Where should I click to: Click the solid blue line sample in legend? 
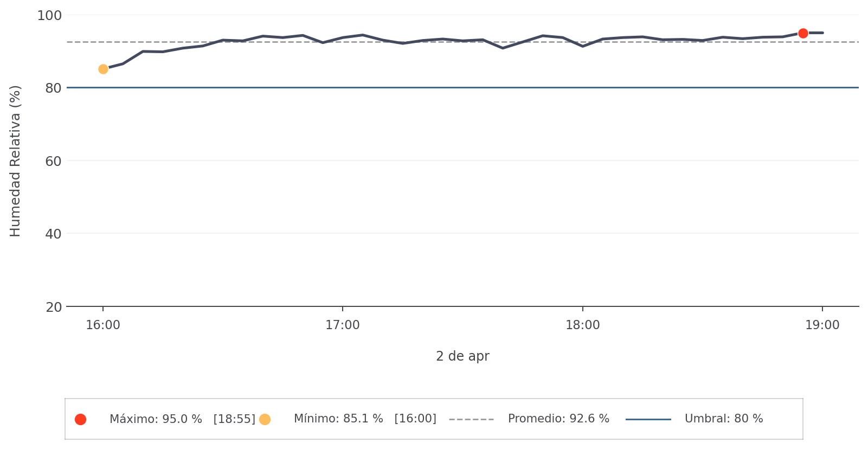click(x=648, y=419)
